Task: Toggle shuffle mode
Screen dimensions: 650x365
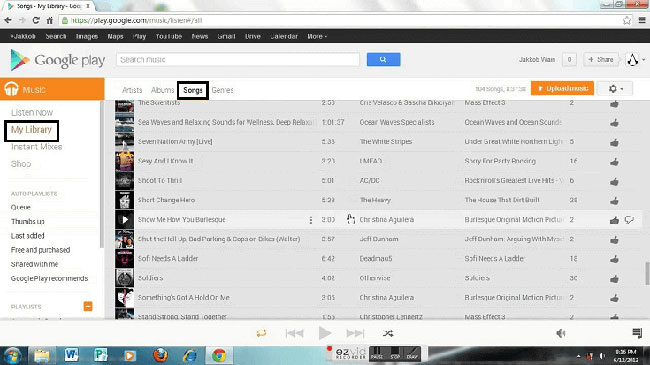Action: (x=388, y=333)
